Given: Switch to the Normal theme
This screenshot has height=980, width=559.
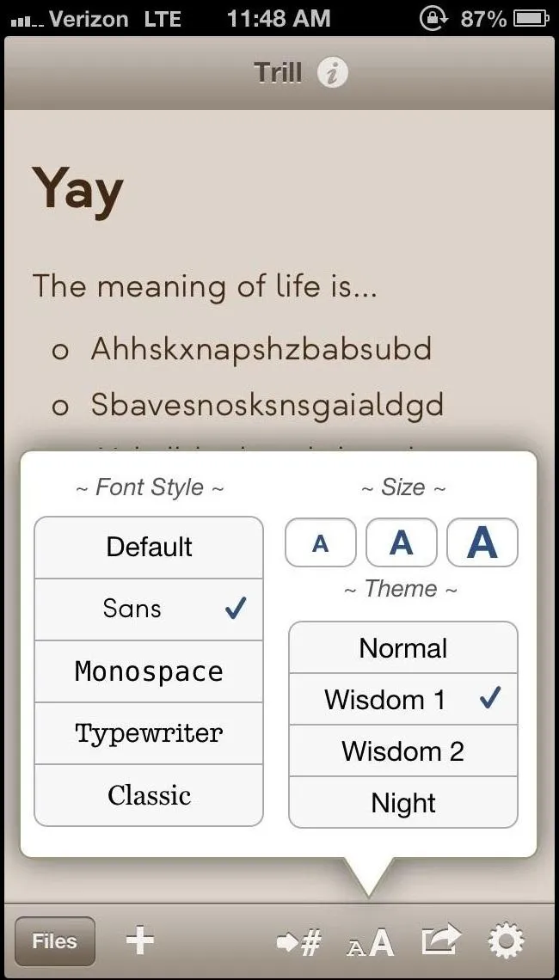Looking at the screenshot, I should pos(403,647).
